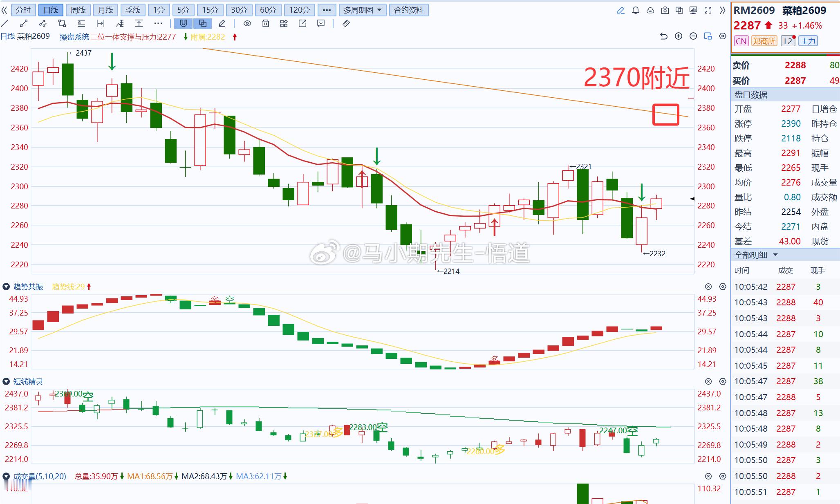Take chart snapshot with camera icon

(665, 10)
